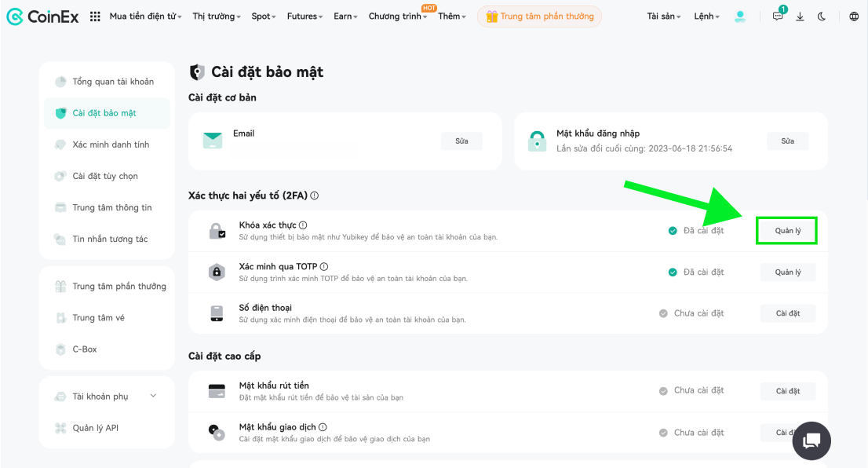Open the messages notification icon

(x=779, y=16)
